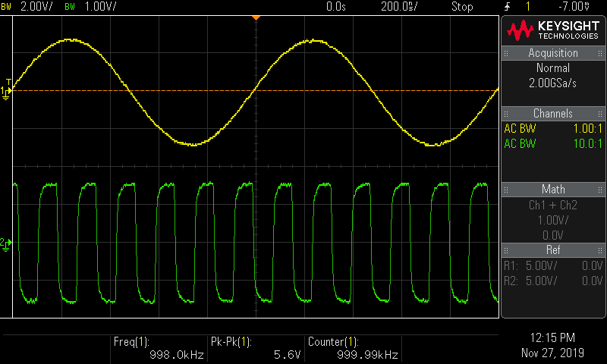Click the channel 2 ground level marker
The height and width of the screenshot is (364, 607).
[x=5, y=244]
